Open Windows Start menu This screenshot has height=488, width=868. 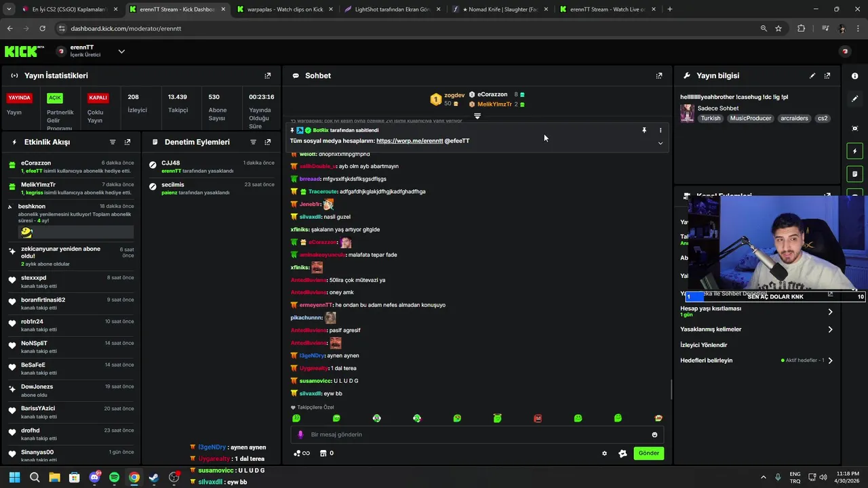coord(14,478)
